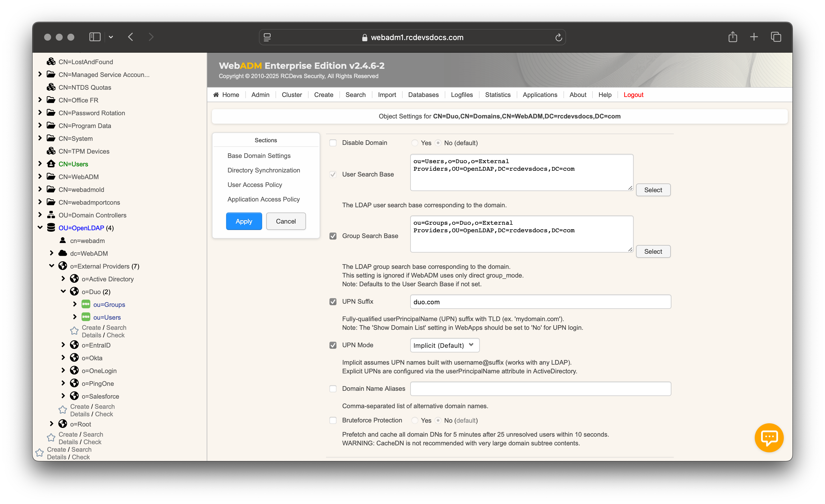The height and width of the screenshot is (504, 825).
Task: Click the red Logout link
Action: click(633, 95)
